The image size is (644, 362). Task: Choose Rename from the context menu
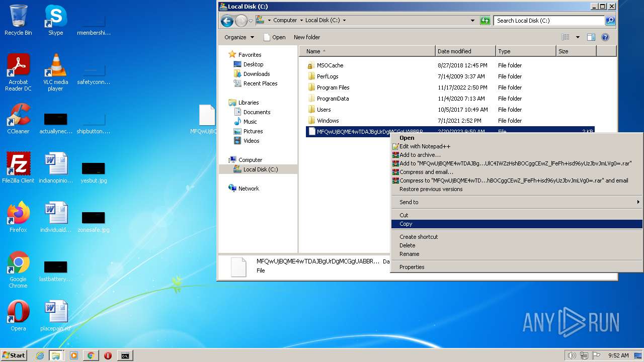(517, 254)
